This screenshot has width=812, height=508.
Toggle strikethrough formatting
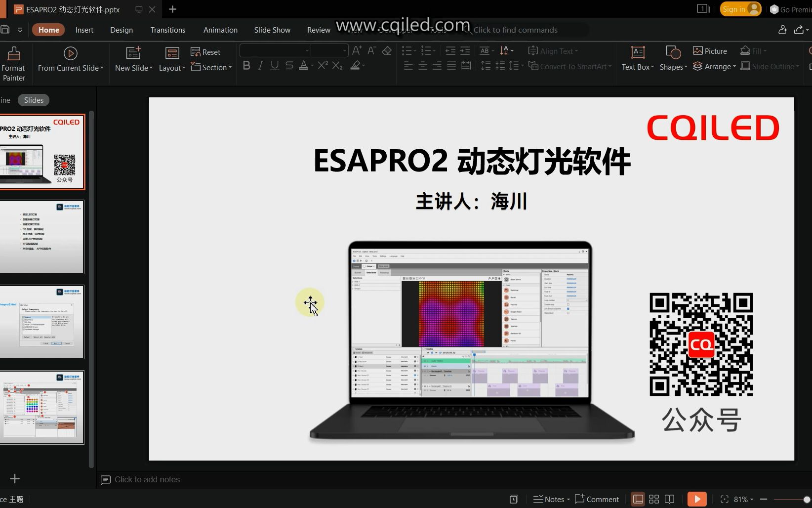(289, 66)
